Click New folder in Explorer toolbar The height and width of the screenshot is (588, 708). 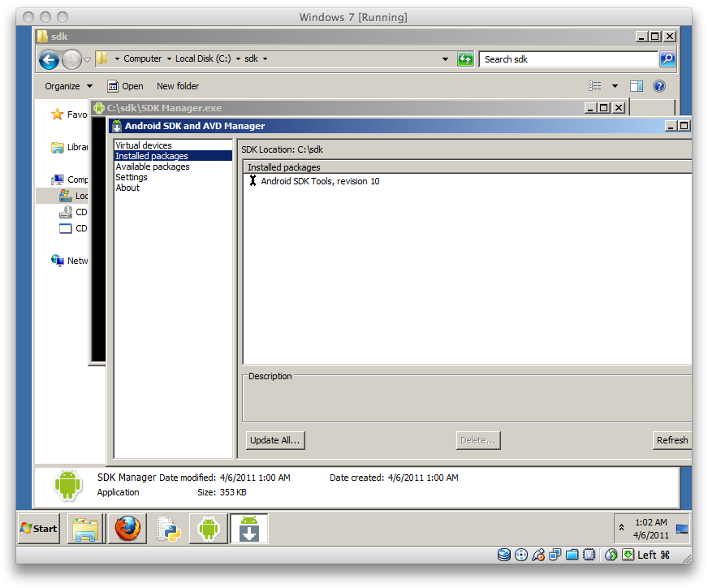[x=178, y=86]
